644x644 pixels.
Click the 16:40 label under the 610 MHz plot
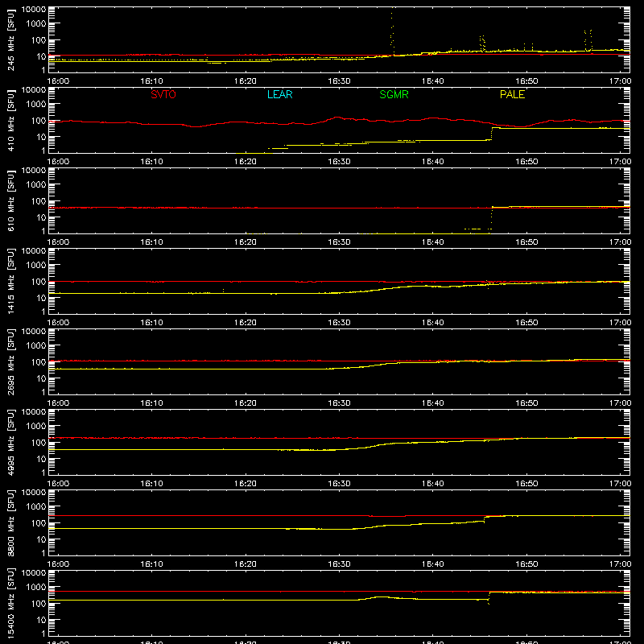433,242
